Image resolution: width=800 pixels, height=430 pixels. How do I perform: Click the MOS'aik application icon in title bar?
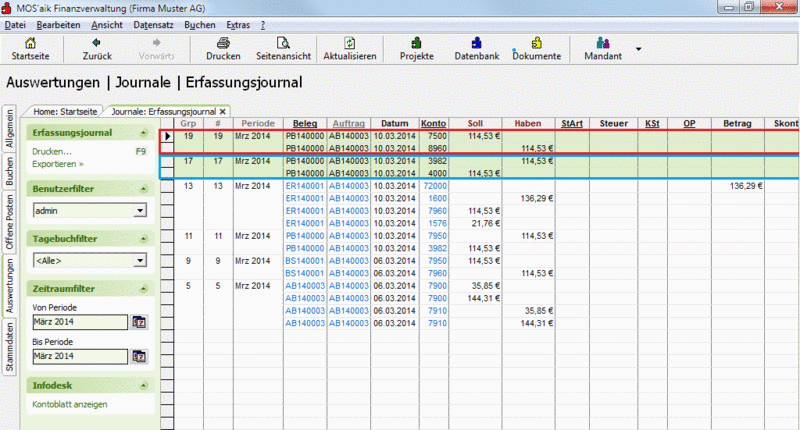coord(7,8)
